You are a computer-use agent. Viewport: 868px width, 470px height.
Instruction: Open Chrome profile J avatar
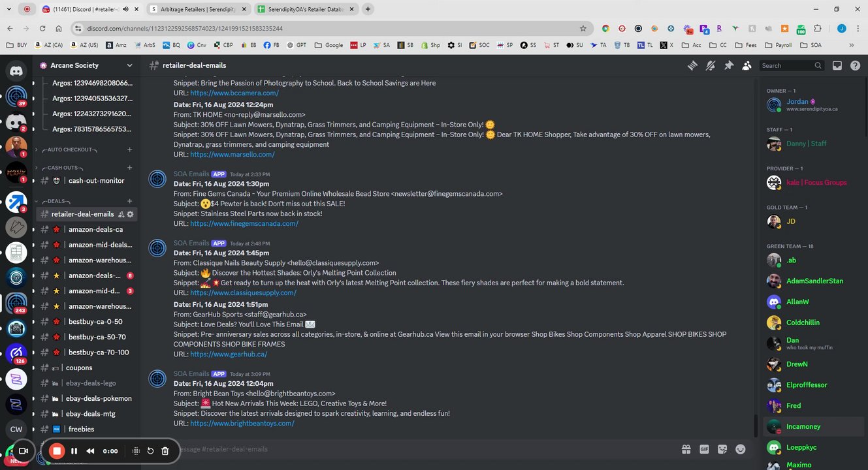(x=842, y=29)
